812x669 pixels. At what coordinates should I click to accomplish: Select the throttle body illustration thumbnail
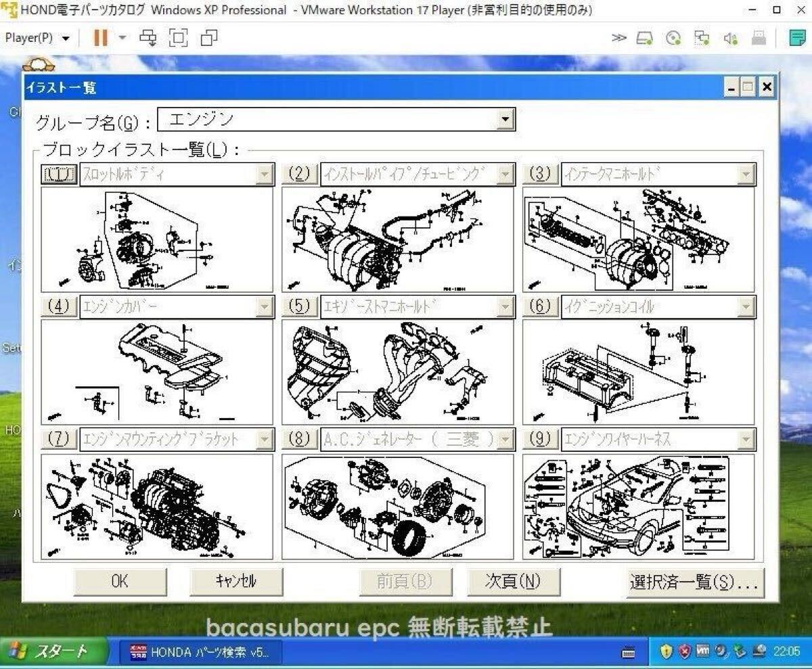(157, 239)
